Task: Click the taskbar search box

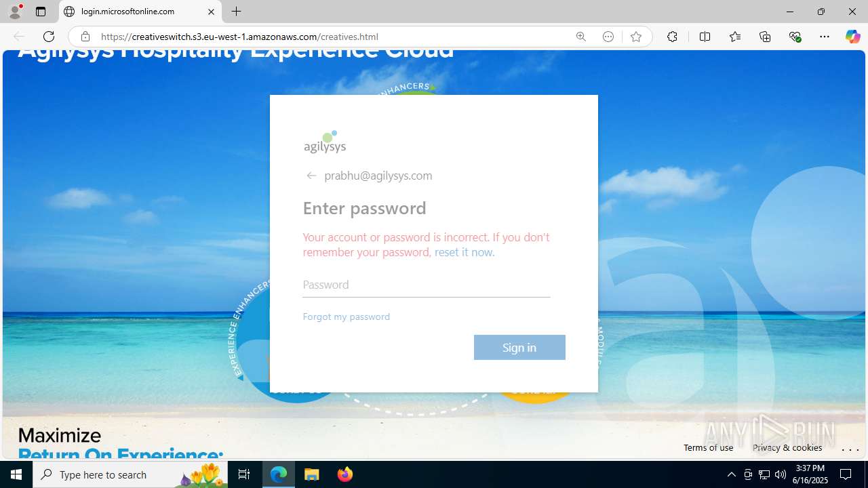Action: (130, 474)
